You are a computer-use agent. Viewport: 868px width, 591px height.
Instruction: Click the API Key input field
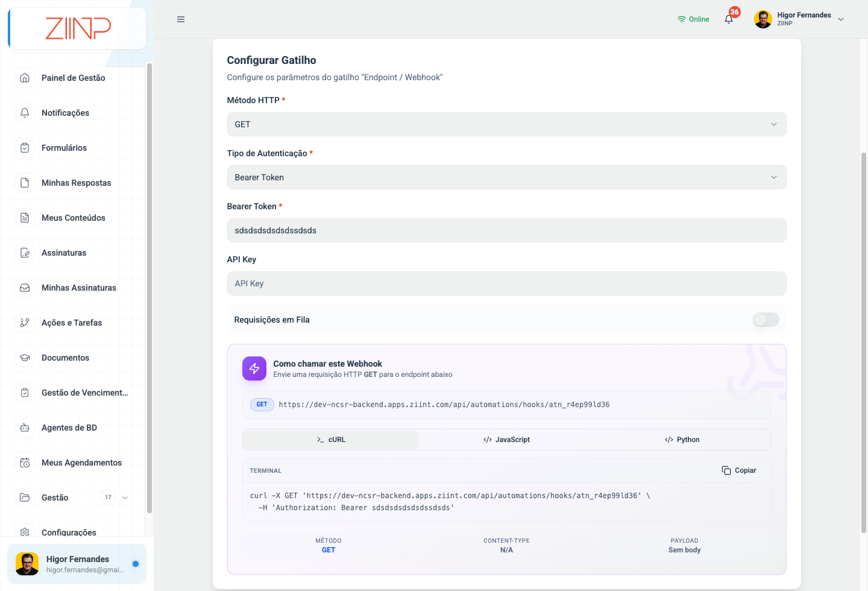[506, 283]
